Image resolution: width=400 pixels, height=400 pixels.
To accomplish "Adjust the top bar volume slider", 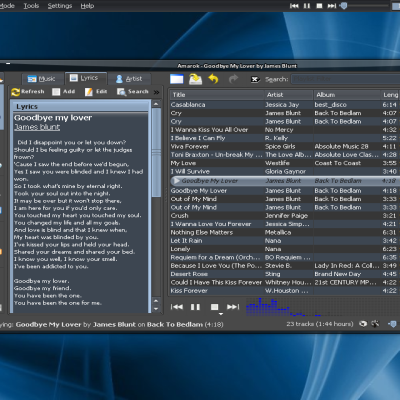I will pyautogui.click(x=344, y=6).
